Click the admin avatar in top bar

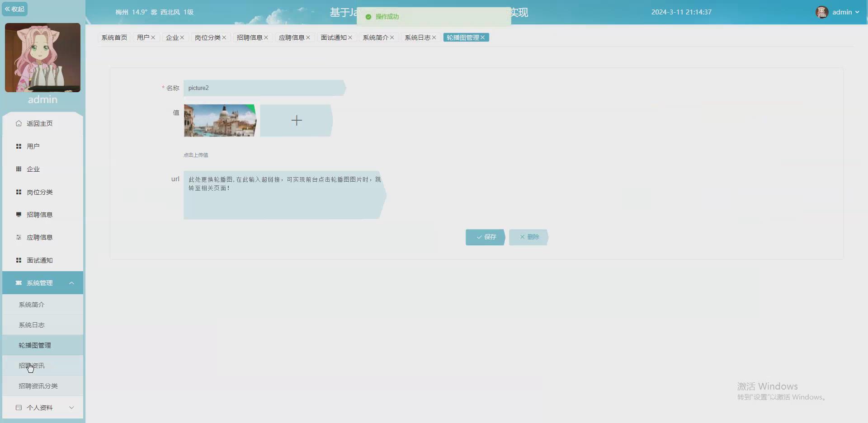point(822,12)
